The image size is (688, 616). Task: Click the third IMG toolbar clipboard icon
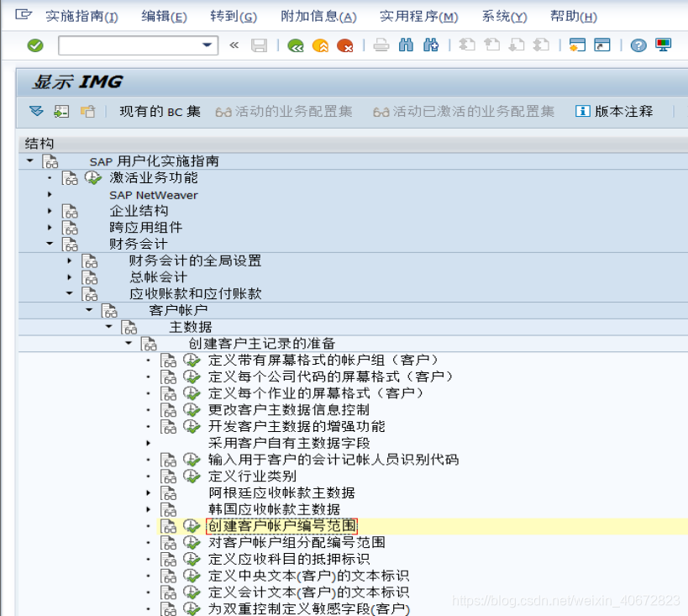tap(87, 112)
